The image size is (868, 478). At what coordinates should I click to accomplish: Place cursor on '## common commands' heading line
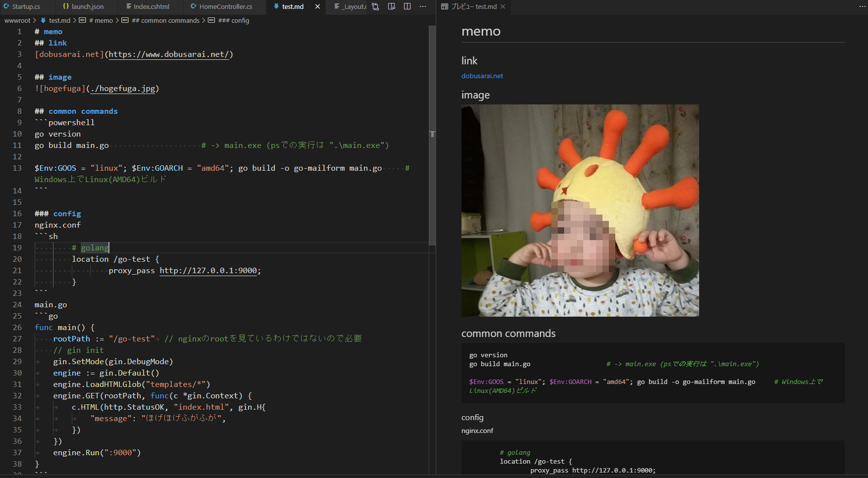click(76, 111)
